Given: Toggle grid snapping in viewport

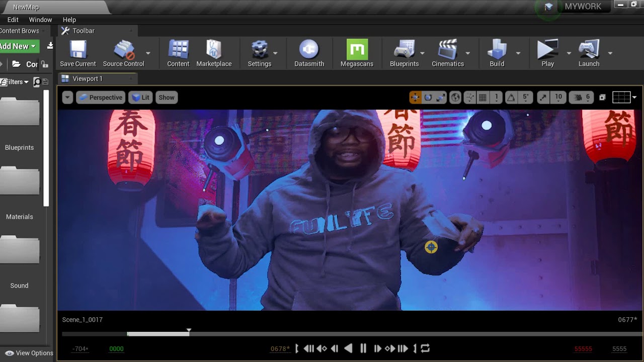Looking at the screenshot, I should tap(482, 98).
